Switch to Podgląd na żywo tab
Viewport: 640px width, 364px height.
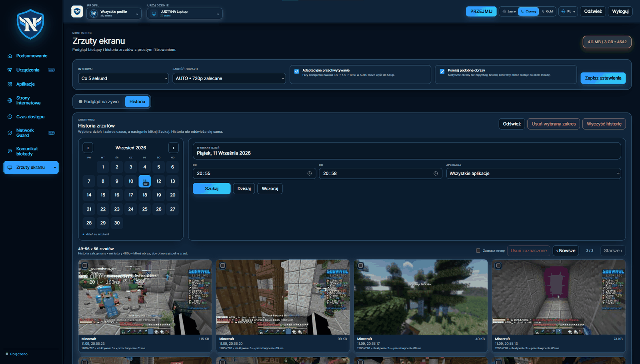(x=99, y=102)
